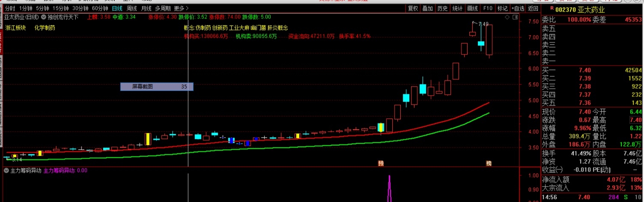Image resolution: width=644 pixels, height=202 pixels.
Task: Click the 叠加 overlay button
Action: (x=427, y=8)
